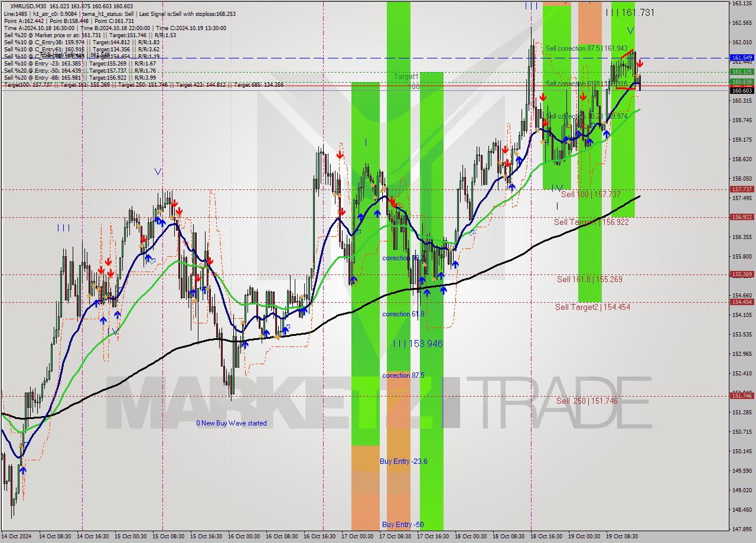Click the 'correction 87.5' blue label
The height and width of the screenshot is (543, 756).
point(403,375)
